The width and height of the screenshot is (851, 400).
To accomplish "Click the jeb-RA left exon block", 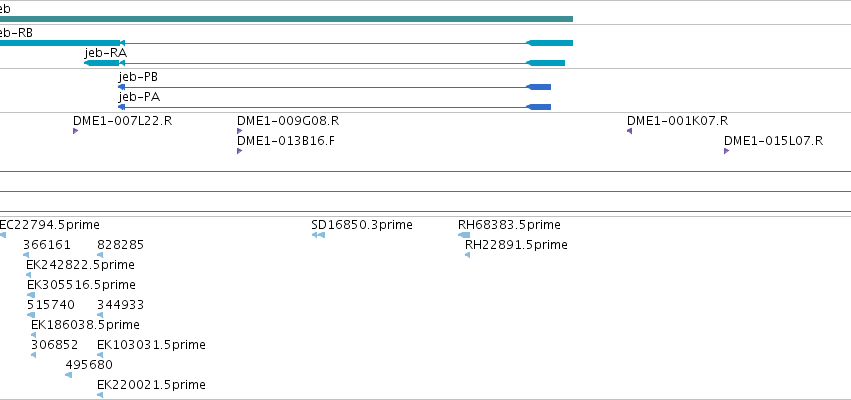I will tap(102, 63).
